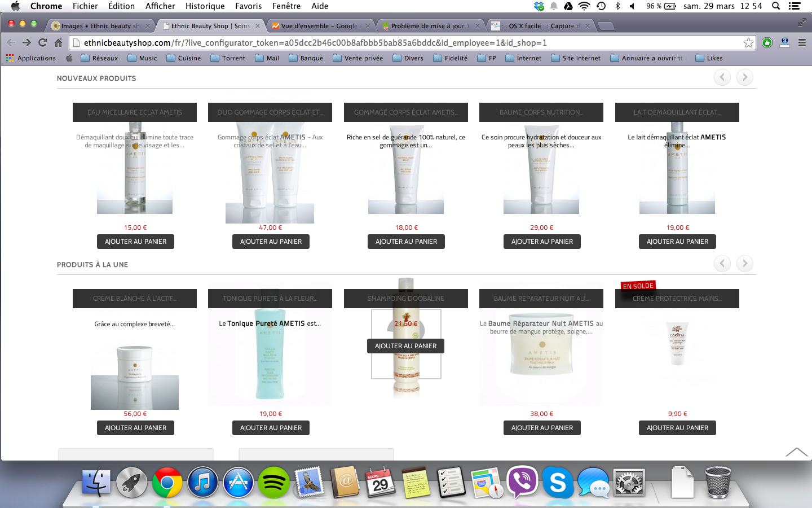The width and height of the screenshot is (812, 508).
Task: Add Tonique Pureté to cart
Action: click(271, 428)
